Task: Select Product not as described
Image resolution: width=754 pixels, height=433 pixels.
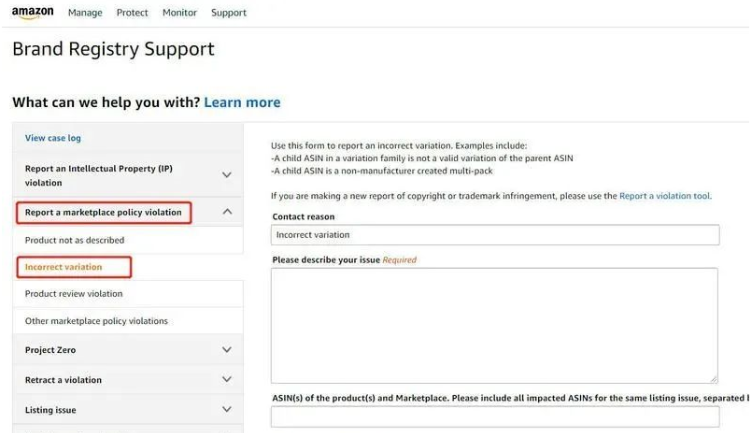Action: [75, 240]
